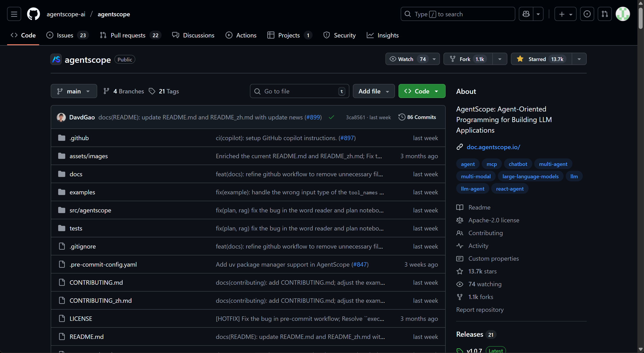
Task: Open the 4 Branches link
Action: [124, 91]
